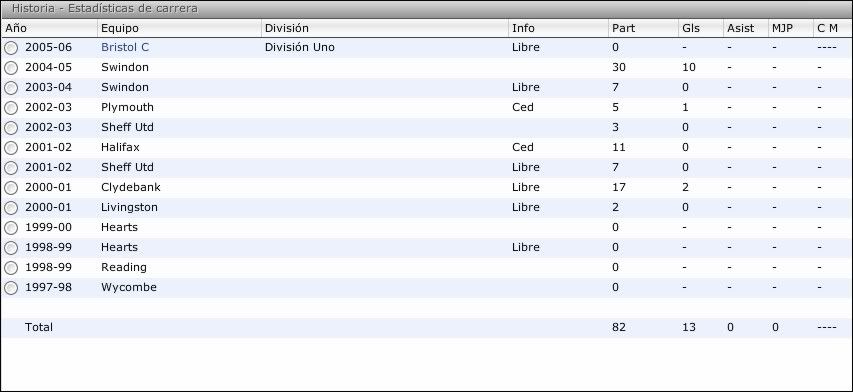
Task: Select the radio button for 2005-06 Bristol C
Action: 11,48
